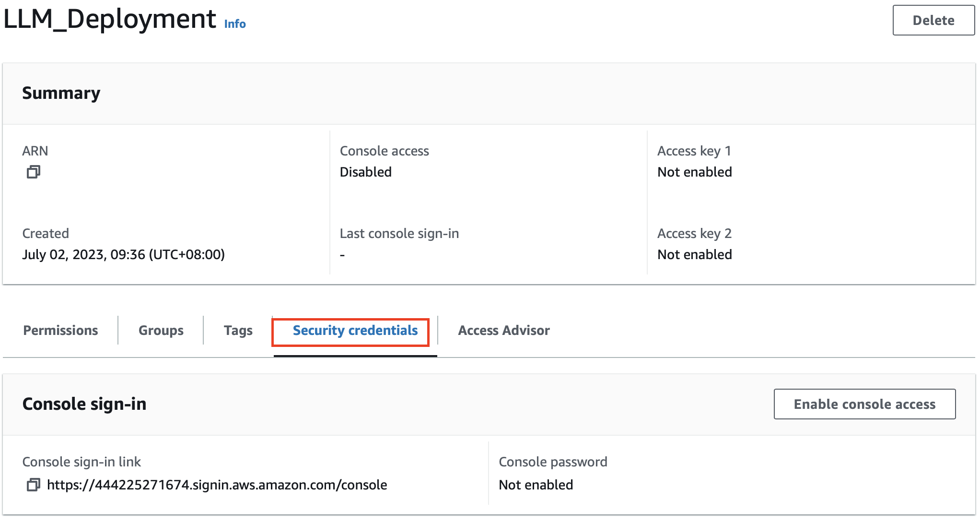This screenshot has height=524, width=980.
Task: Open the Groups tab
Action: (161, 331)
